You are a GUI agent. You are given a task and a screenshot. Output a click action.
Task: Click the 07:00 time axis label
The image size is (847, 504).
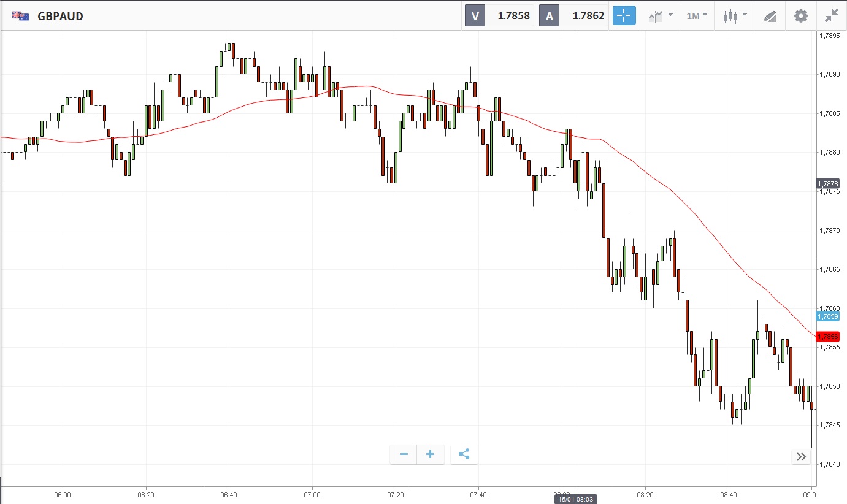[x=312, y=494]
